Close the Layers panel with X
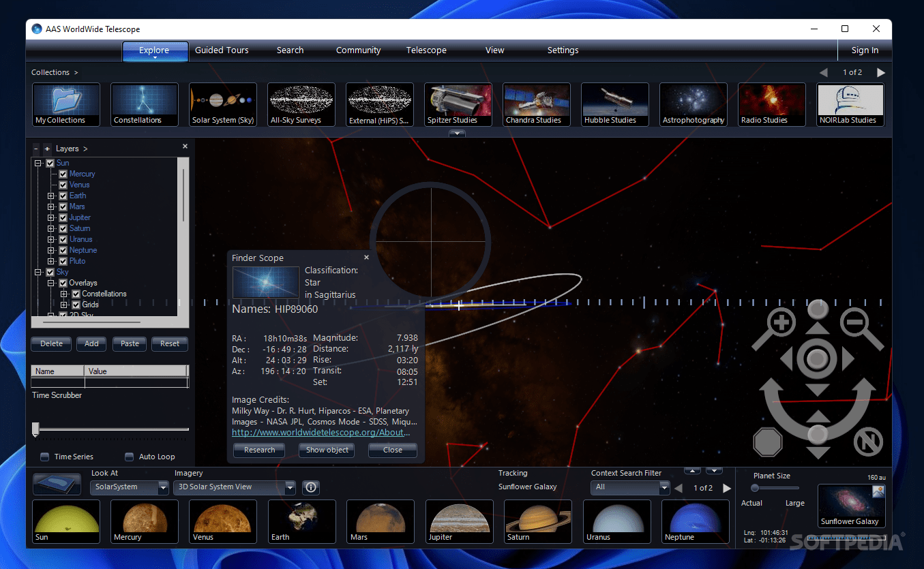Screen dimensions: 924x569 (185, 147)
